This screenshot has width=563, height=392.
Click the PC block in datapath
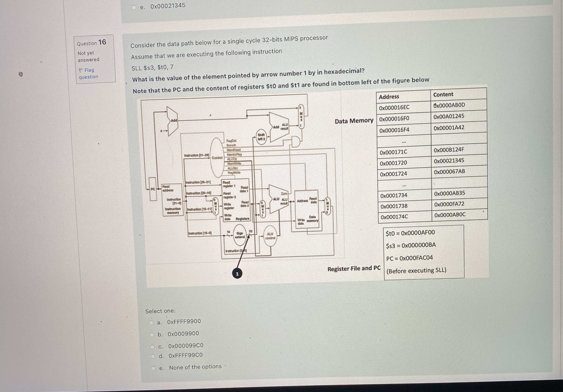point(153,189)
